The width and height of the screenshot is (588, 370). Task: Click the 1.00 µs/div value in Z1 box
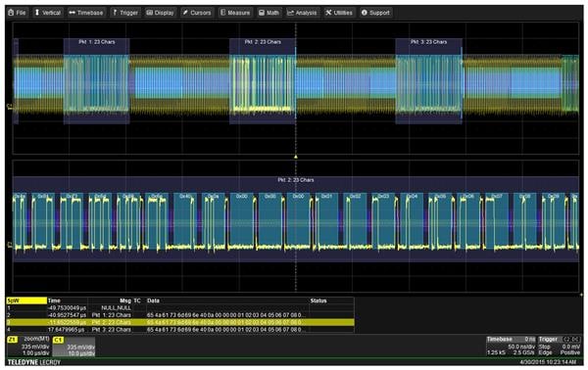pyautogui.click(x=36, y=353)
